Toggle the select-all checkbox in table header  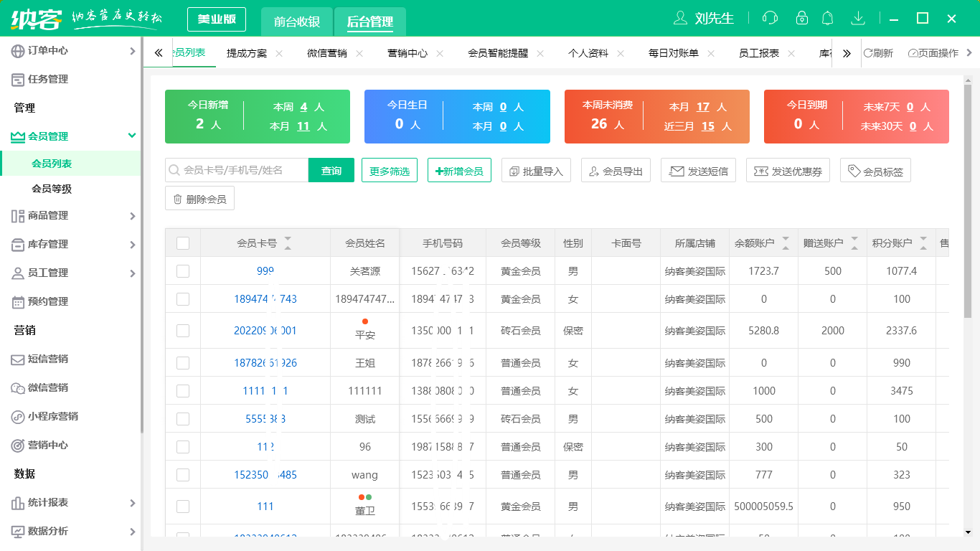[183, 243]
